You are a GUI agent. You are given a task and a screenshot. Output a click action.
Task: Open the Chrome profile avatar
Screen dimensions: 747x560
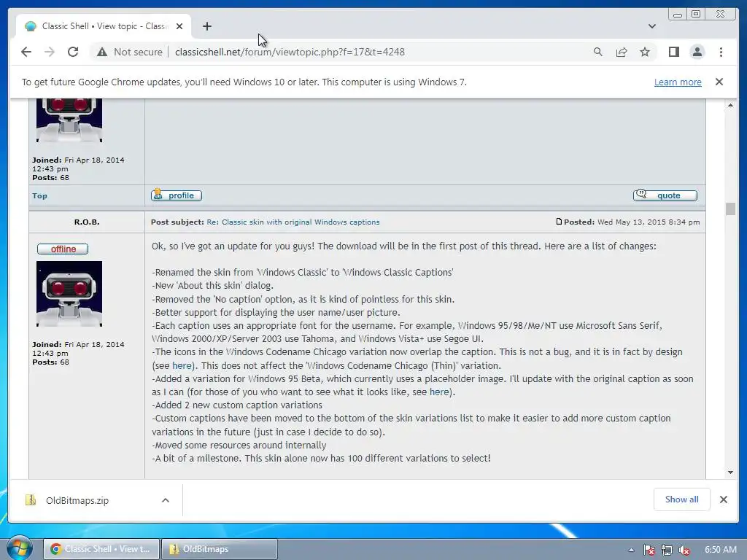click(697, 52)
